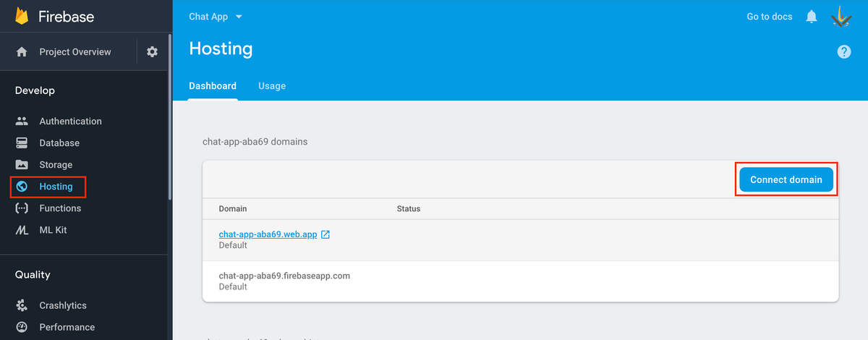Screen dimensions: 868x340
Task: Click the Status column header
Action: (x=409, y=208)
